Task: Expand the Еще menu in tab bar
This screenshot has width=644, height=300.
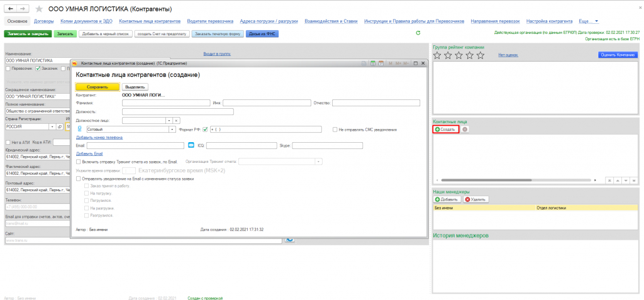Action: point(588,21)
